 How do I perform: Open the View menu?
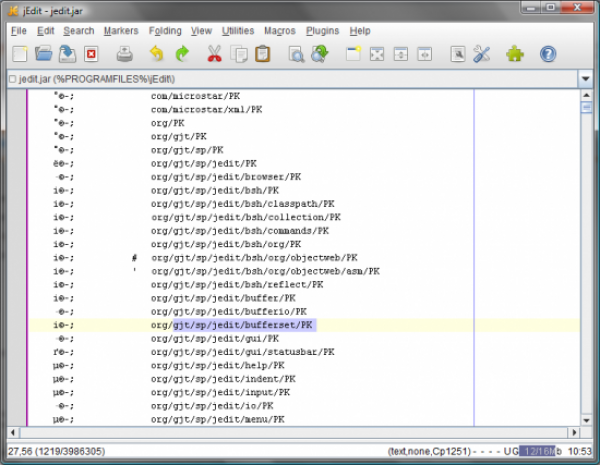pyautogui.click(x=201, y=31)
